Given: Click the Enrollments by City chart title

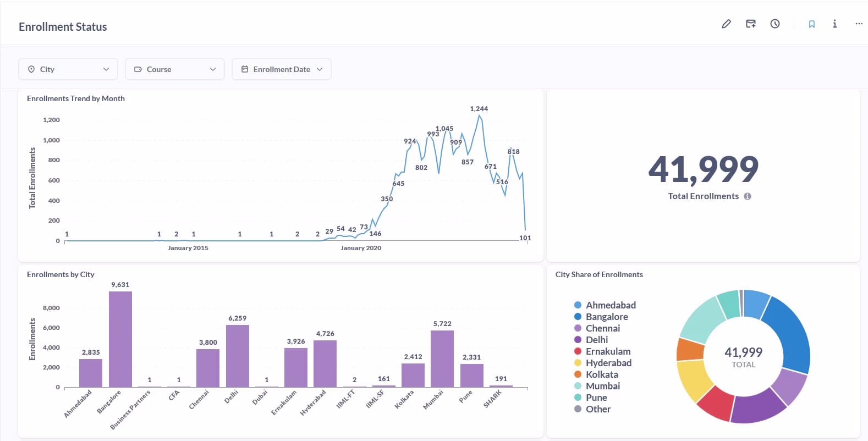Looking at the screenshot, I should tap(61, 274).
